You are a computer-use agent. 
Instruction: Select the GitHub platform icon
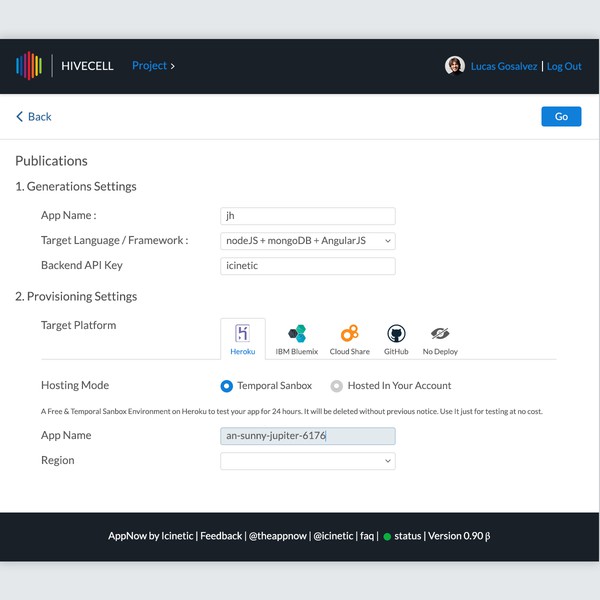(396, 334)
